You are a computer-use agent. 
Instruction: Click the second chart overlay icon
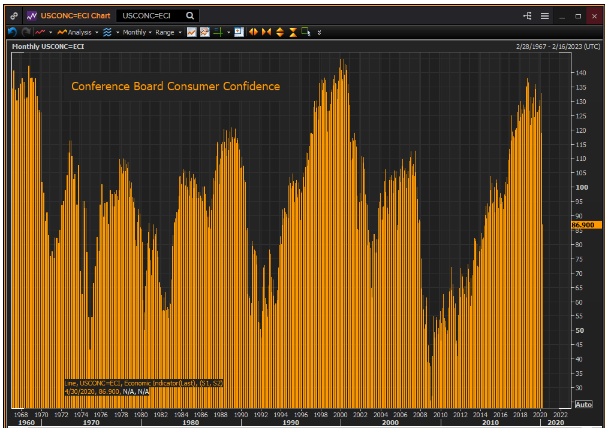pyautogui.click(x=205, y=32)
